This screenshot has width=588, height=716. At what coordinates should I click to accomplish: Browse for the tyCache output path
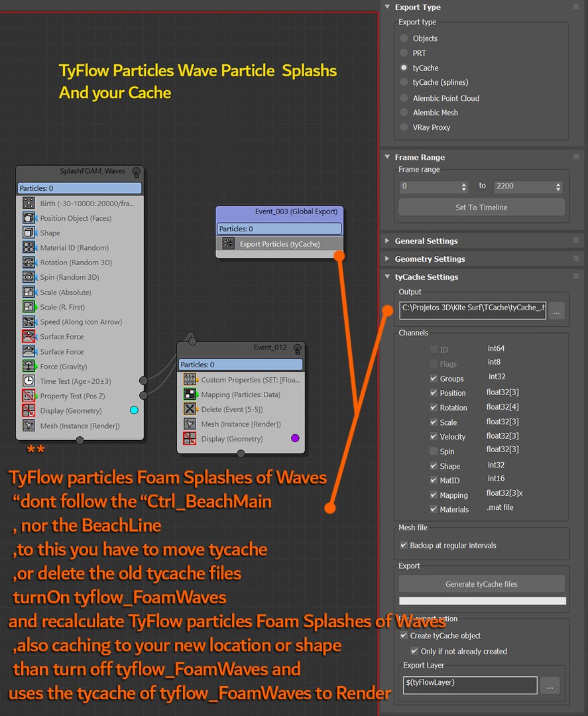556,312
